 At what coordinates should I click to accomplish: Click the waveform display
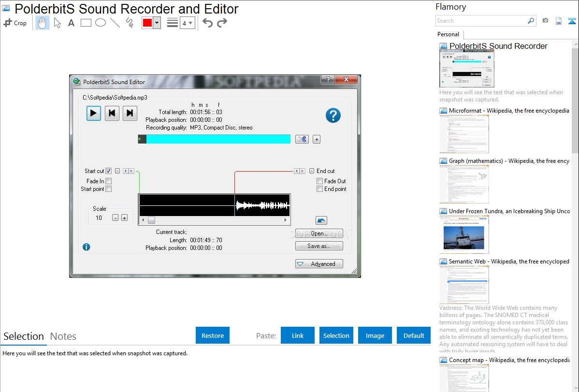pyautogui.click(x=215, y=205)
